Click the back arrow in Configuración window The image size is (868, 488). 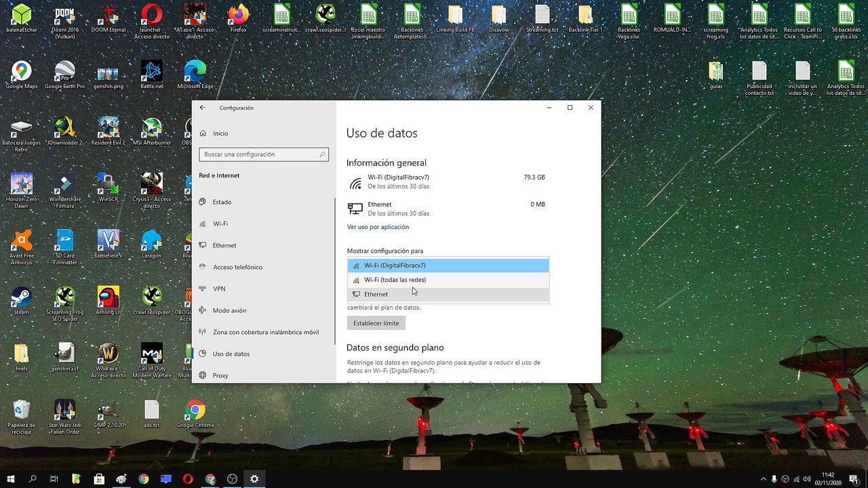(202, 108)
